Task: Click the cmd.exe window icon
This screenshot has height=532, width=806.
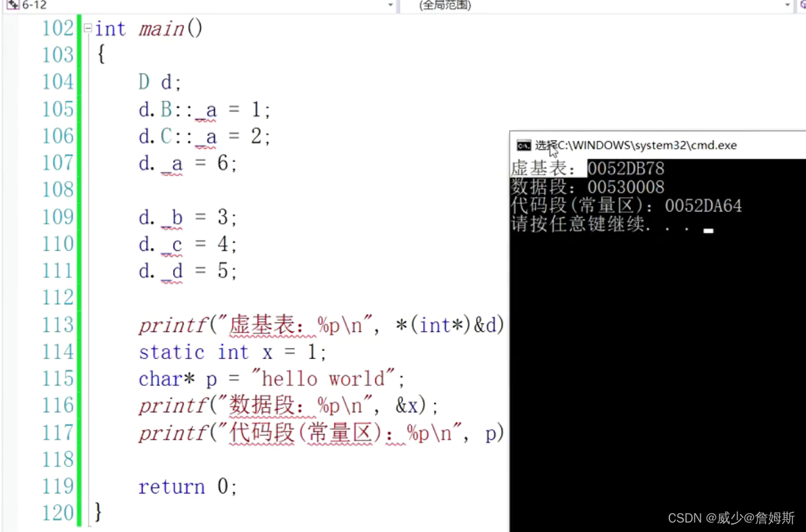Action: pos(523,145)
